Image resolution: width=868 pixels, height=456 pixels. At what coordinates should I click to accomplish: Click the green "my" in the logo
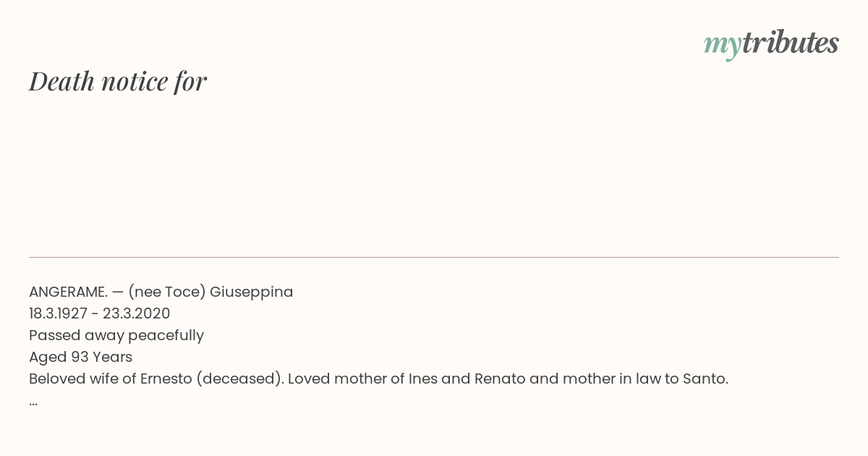[723, 46]
